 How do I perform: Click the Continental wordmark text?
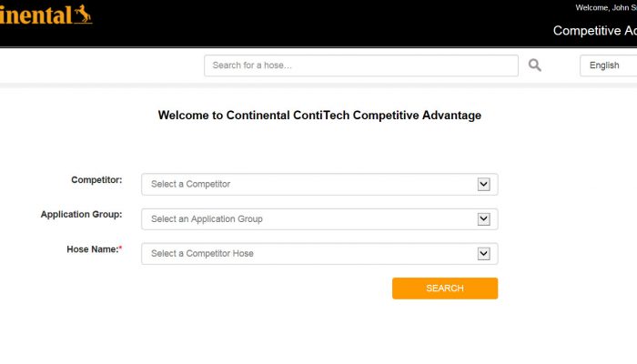(35, 15)
